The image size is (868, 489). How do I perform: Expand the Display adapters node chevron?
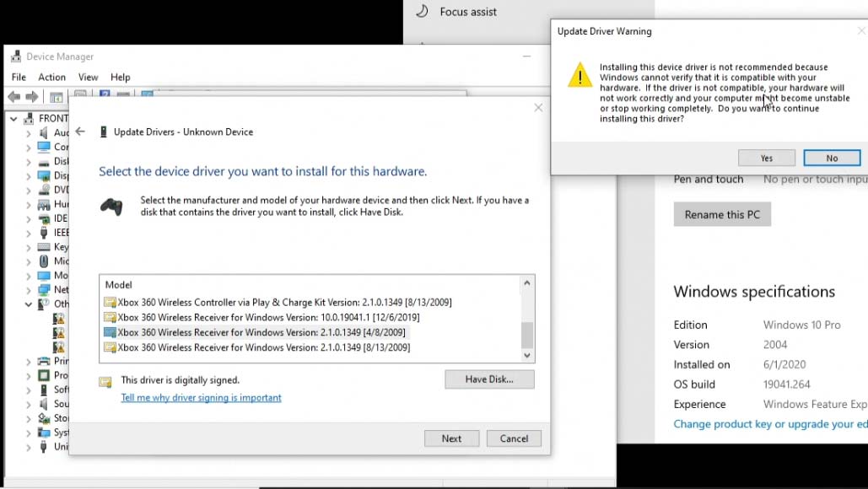click(28, 176)
